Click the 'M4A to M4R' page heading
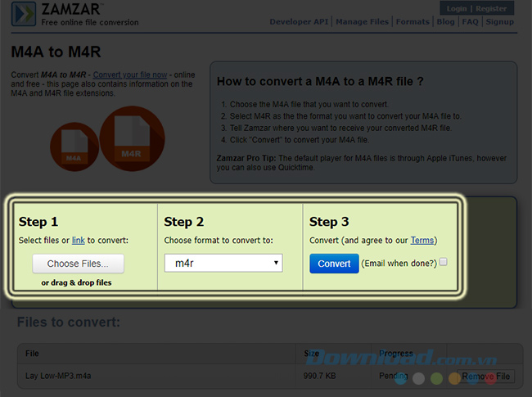The width and height of the screenshot is (532, 397). click(56, 52)
